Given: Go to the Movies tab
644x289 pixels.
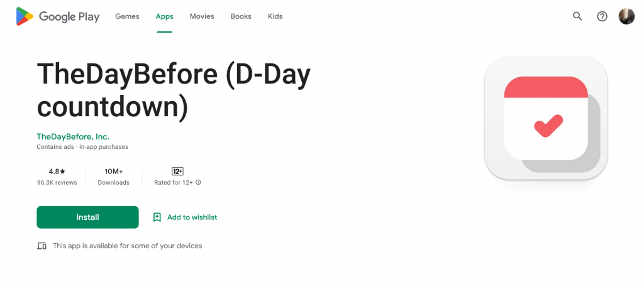Looking at the screenshot, I should [202, 16].
